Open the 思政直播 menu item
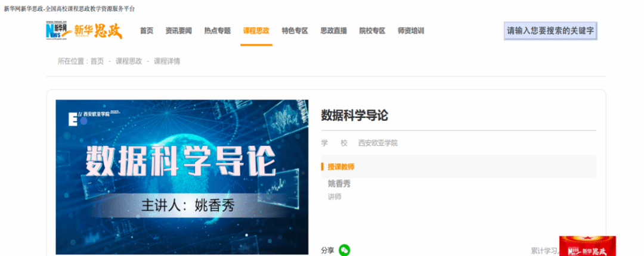This screenshot has width=644, height=256. click(x=333, y=31)
